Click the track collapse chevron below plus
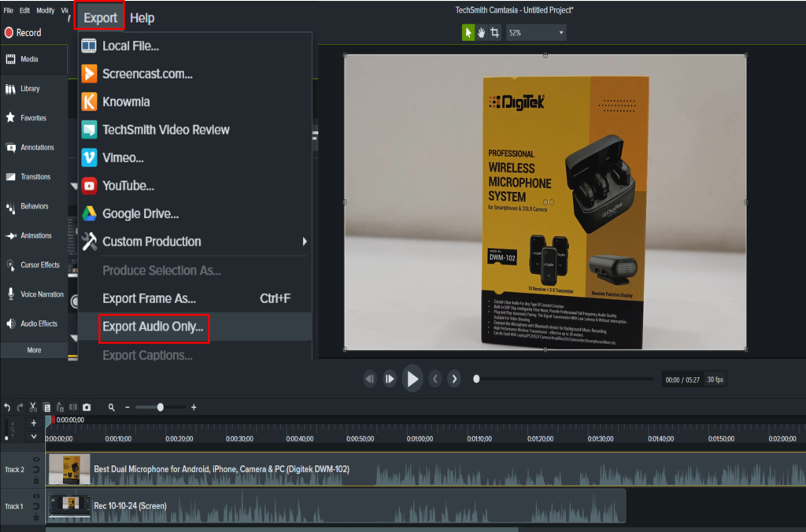Screen dimensions: 806x532 33,437
